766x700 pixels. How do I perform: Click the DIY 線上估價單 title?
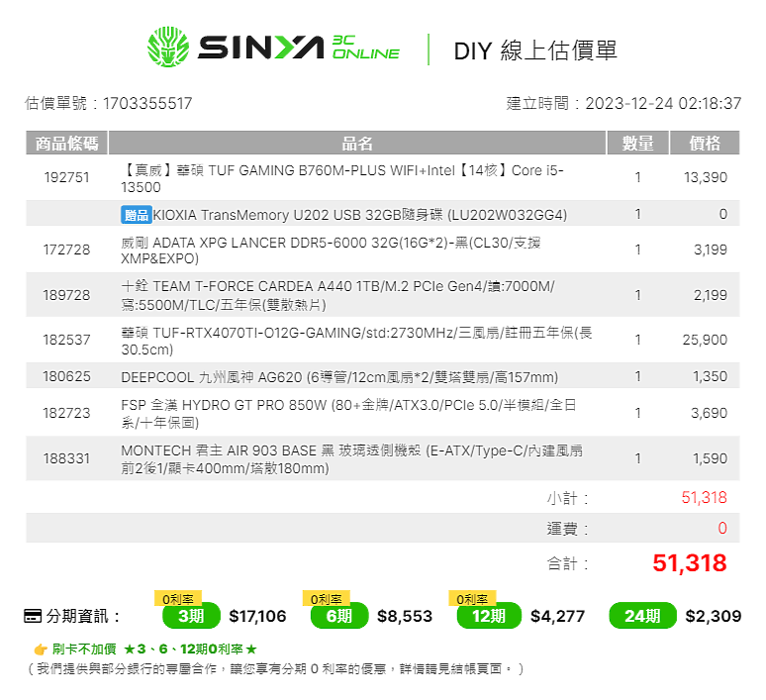tap(535, 50)
